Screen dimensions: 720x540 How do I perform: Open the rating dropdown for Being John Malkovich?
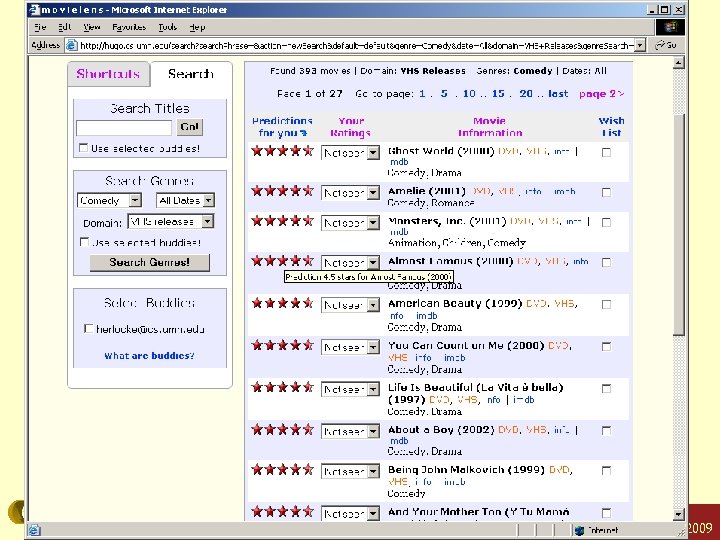click(x=350, y=471)
